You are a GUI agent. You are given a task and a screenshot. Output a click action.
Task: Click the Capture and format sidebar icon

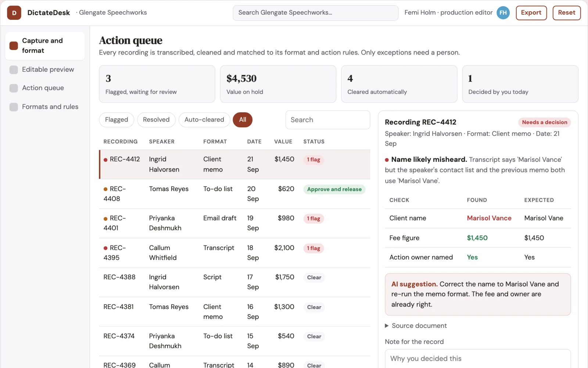14,46
